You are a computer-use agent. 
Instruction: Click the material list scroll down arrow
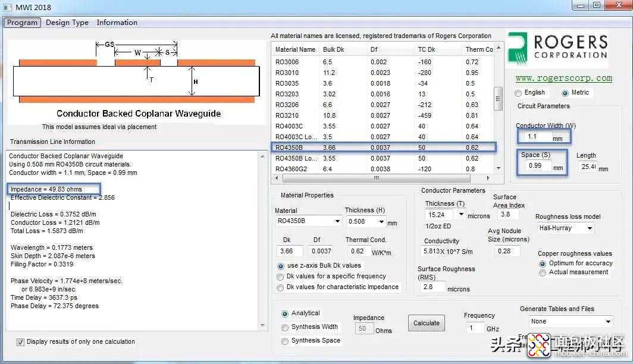pyautogui.click(x=498, y=168)
